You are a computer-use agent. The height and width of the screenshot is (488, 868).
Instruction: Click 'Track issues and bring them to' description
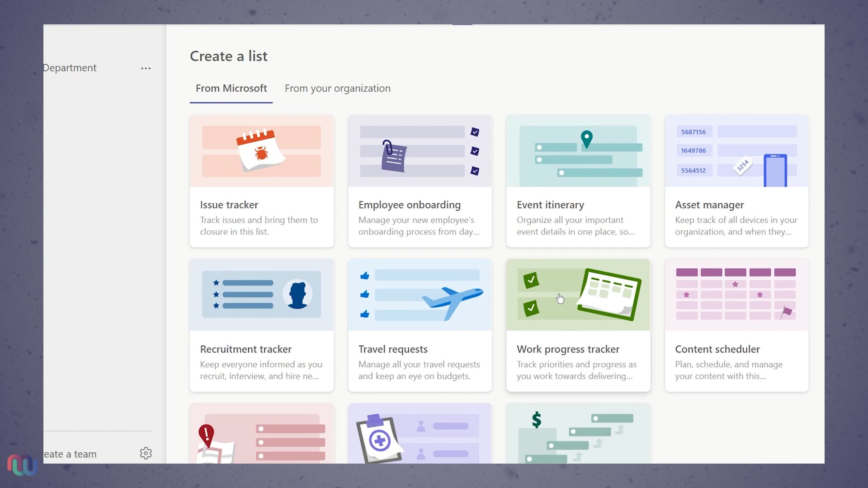point(259,220)
